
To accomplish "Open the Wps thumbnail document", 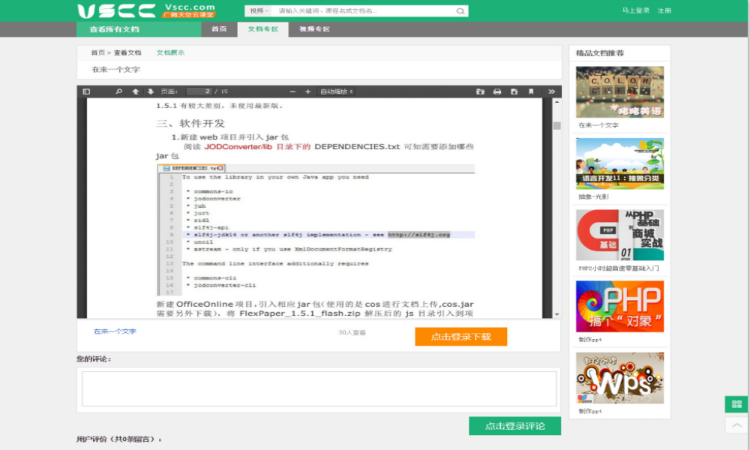I will (619, 378).
